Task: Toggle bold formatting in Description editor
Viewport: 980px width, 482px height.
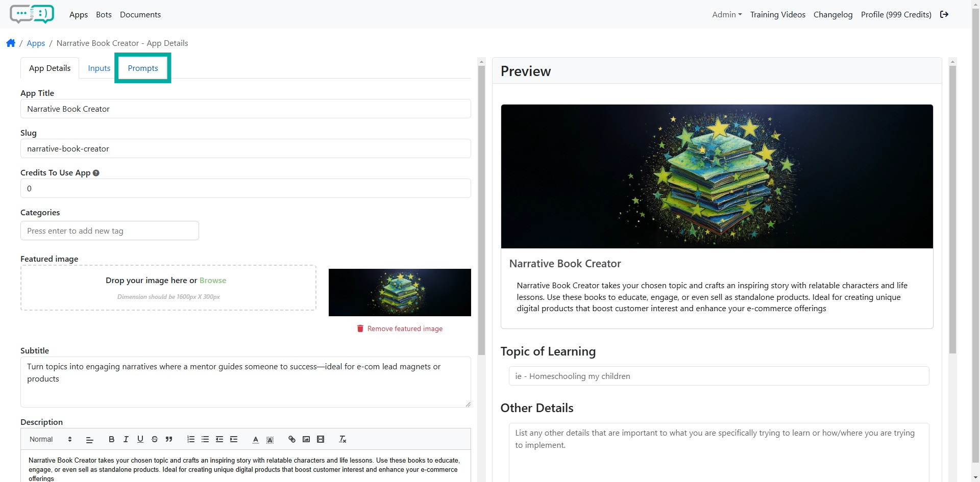Action: 111,439
